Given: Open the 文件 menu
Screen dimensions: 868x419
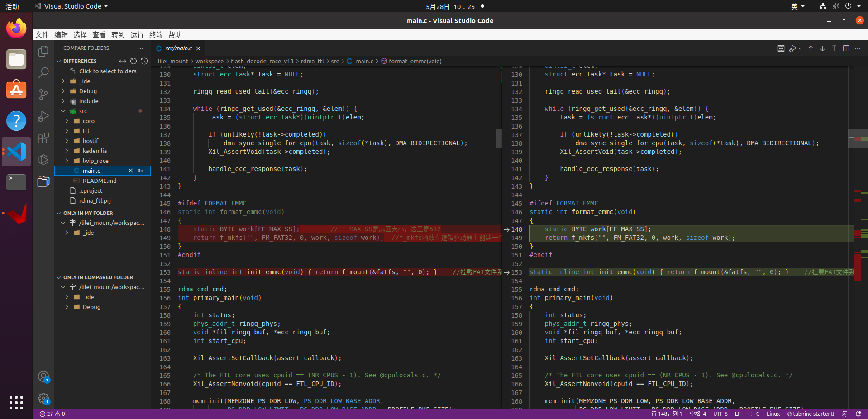Looking at the screenshot, I should [42, 35].
